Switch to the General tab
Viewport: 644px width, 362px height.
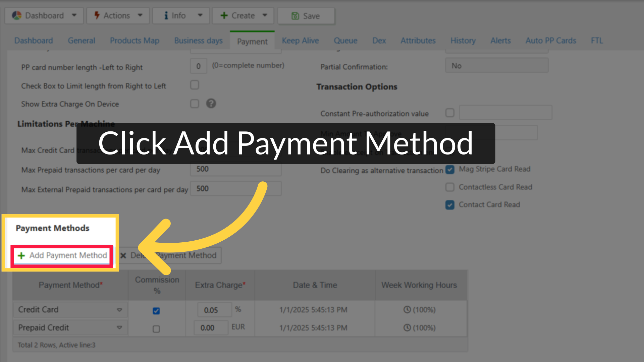(x=82, y=41)
